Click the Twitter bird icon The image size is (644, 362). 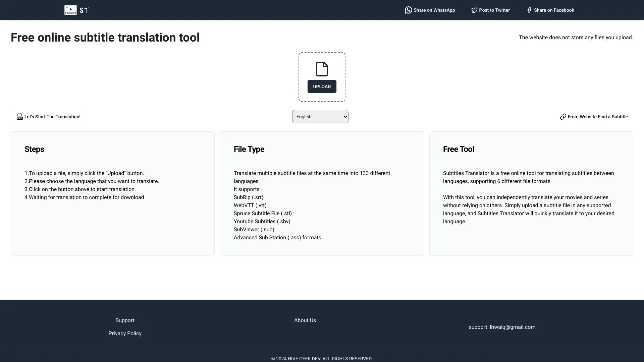click(474, 10)
